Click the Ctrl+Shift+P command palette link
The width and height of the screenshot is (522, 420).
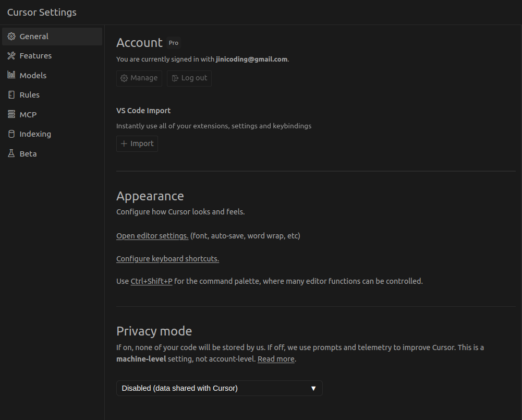pos(151,281)
